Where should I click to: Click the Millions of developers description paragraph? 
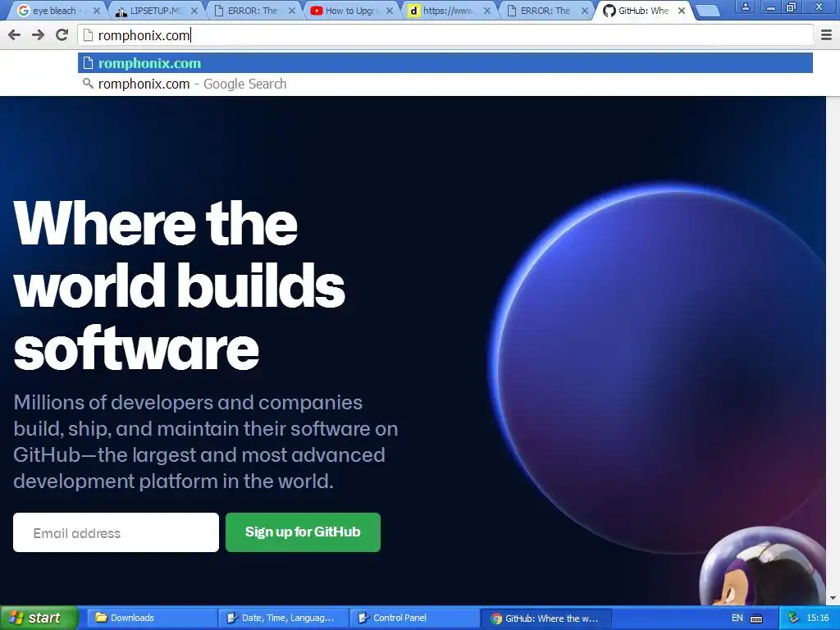coord(206,442)
